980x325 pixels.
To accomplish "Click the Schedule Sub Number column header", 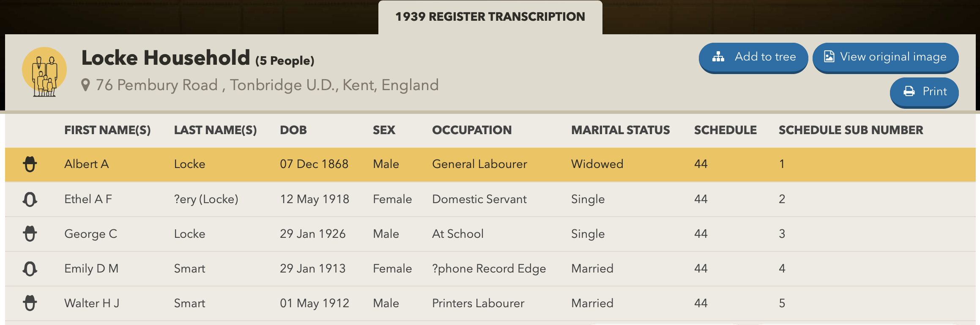I will 851,130.
